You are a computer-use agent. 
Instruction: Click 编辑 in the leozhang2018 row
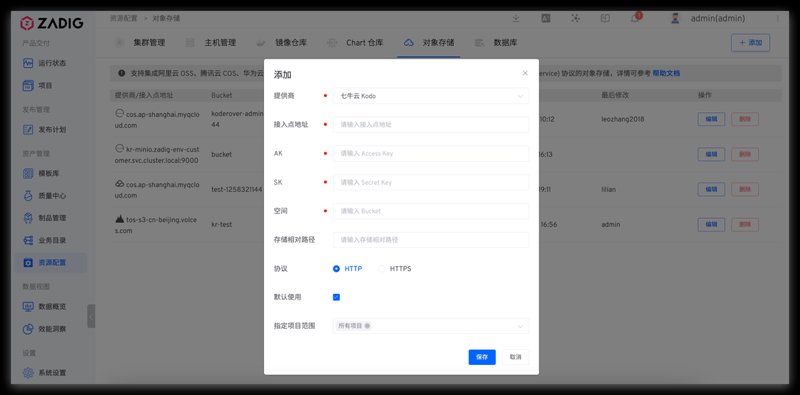711,119
